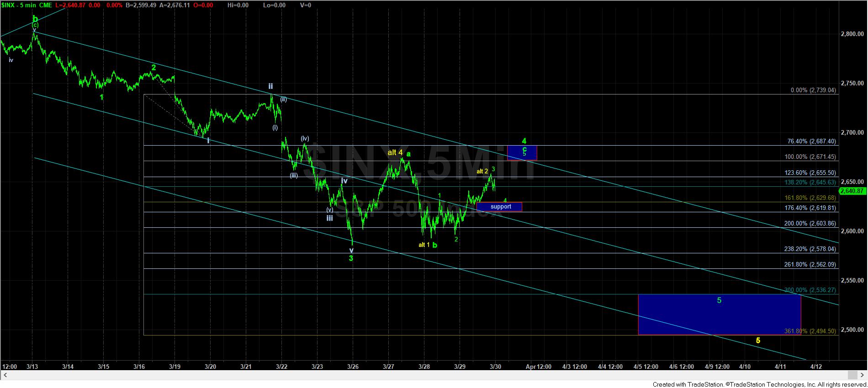Click the 3/30 date on the time axis

click(496, 367)
